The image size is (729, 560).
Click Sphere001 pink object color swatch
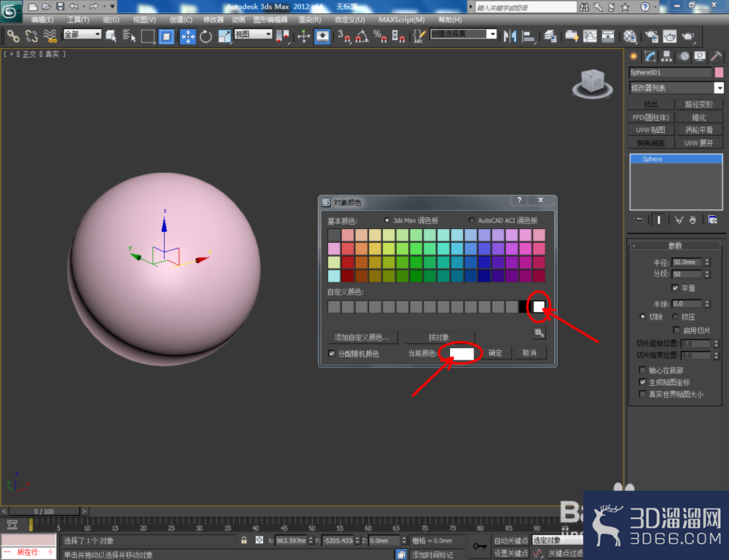pyautogui.click(x=719, y=72)
